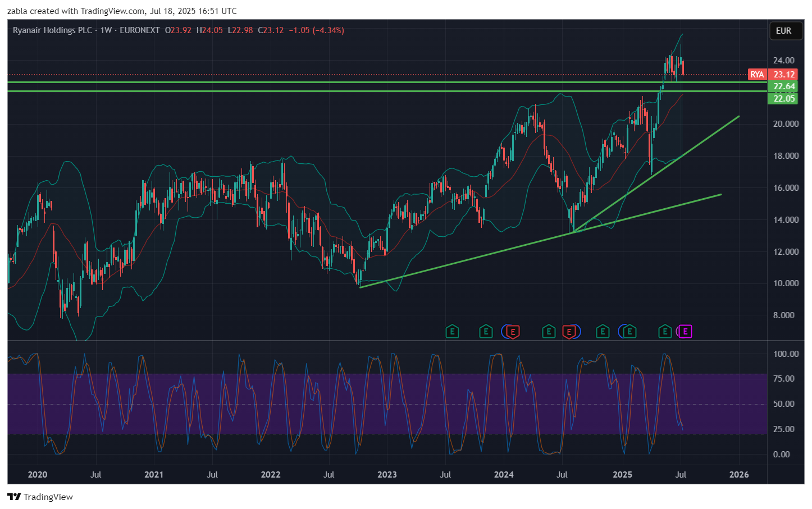Click the 75.00 oscillator axis label
Image resolution: width=812 pixels, height=509 pixels.
coord(783,379)
